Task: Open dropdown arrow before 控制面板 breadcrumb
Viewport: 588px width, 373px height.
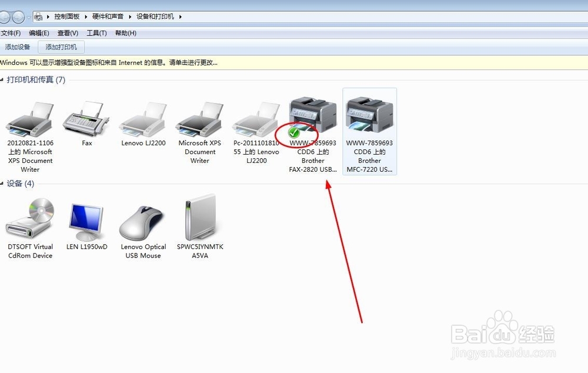Action: click(48, 16)
